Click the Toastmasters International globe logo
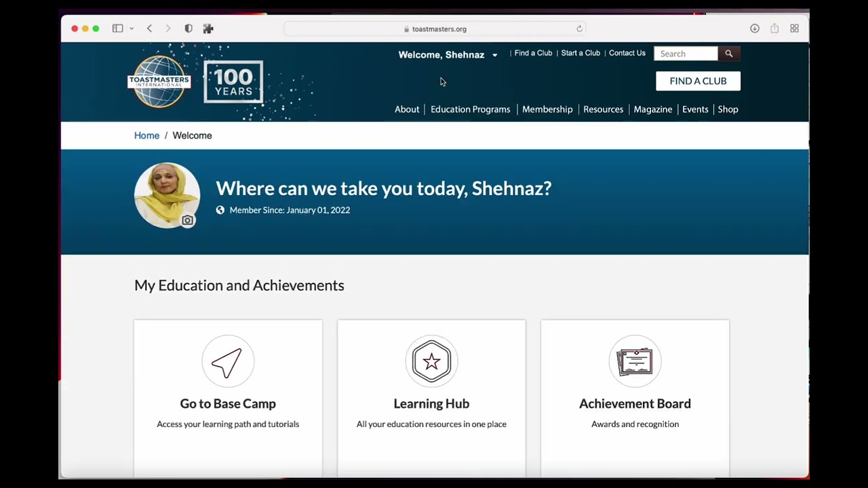 (159, 81)
